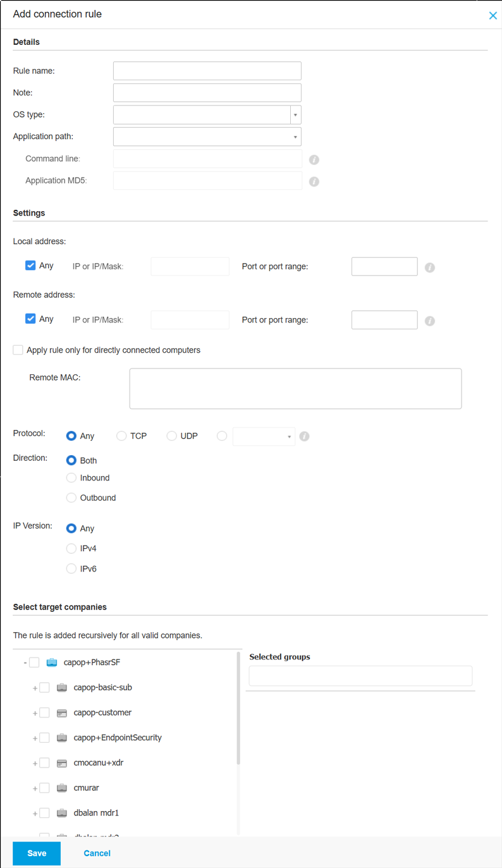Click the capop-basic-sub company icon

pos(62,687)
